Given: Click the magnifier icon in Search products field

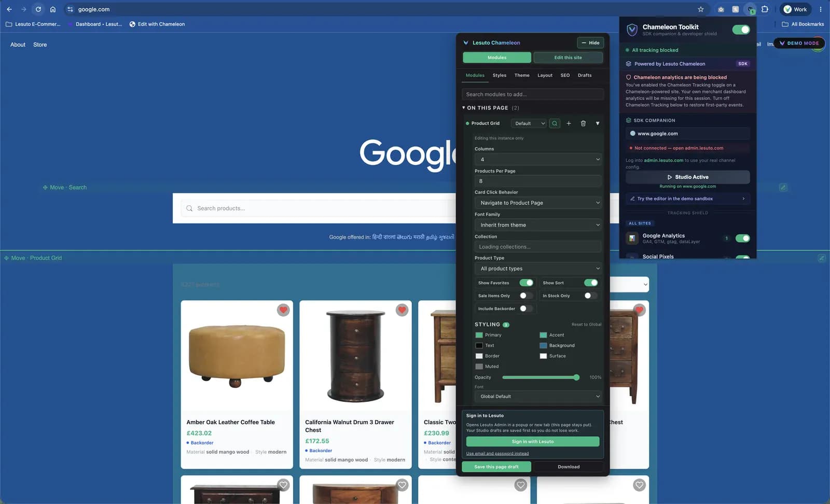Looking at the screenshot, I should [x=189, y=208].
